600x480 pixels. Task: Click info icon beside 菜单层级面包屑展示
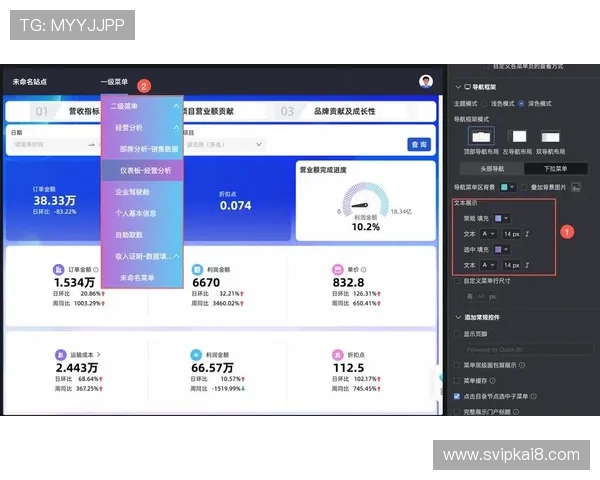click(x=522, y=365)
